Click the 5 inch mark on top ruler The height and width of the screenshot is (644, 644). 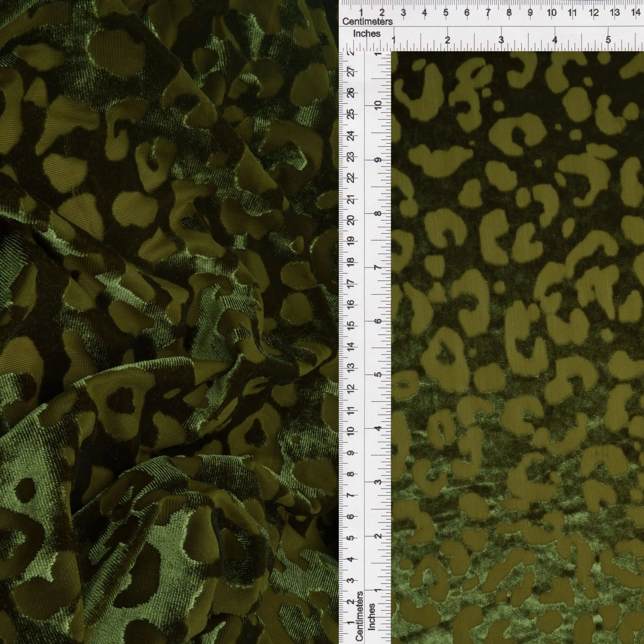click(x=608, y=40)
